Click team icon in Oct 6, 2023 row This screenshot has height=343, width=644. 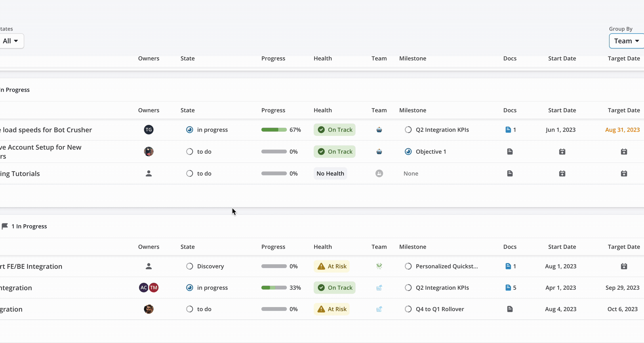click(379, 309)
